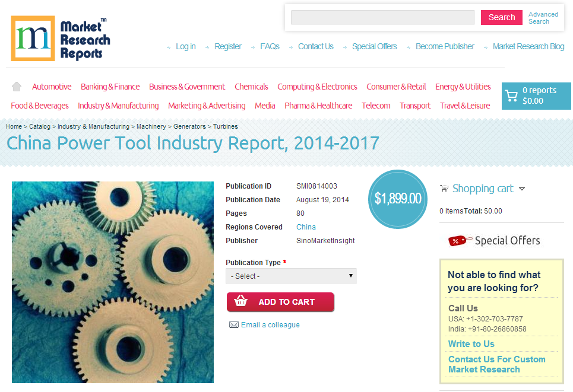The height and width of the screenshot is (392, 573).
Task: Open the Write to Us link
Action: point(471,344)
